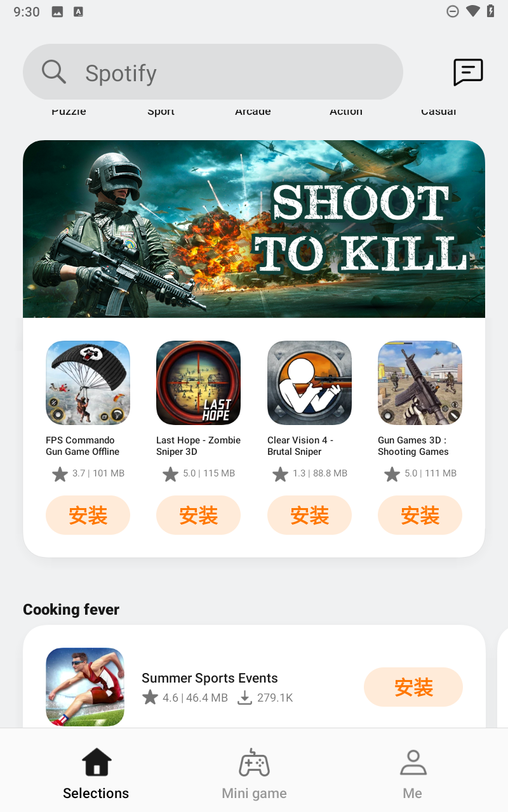Viewport: 508px width, 812px height.
Task: Select the Selections home tab
Action: pyautogui.click(x=96, y=773)
